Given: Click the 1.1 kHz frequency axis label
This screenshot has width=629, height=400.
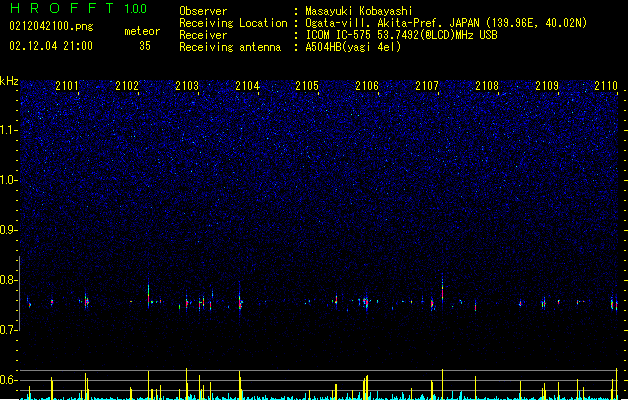Looking at the screenshot, I should pos(9,130).
